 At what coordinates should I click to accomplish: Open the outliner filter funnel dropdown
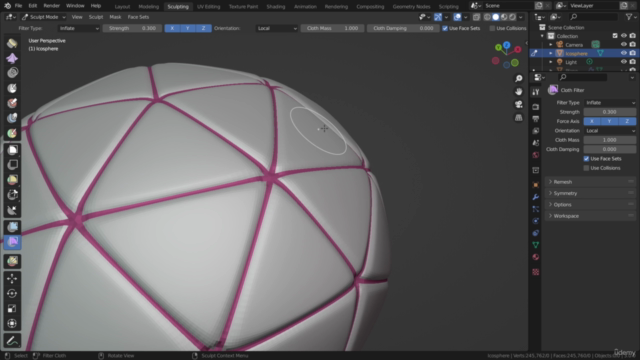[630, 17]
